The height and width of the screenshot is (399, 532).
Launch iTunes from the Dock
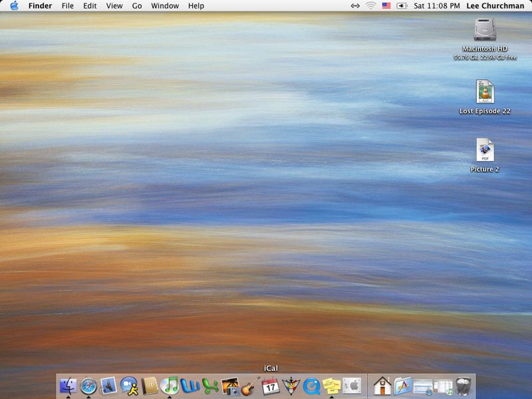(x=170, y=386)
